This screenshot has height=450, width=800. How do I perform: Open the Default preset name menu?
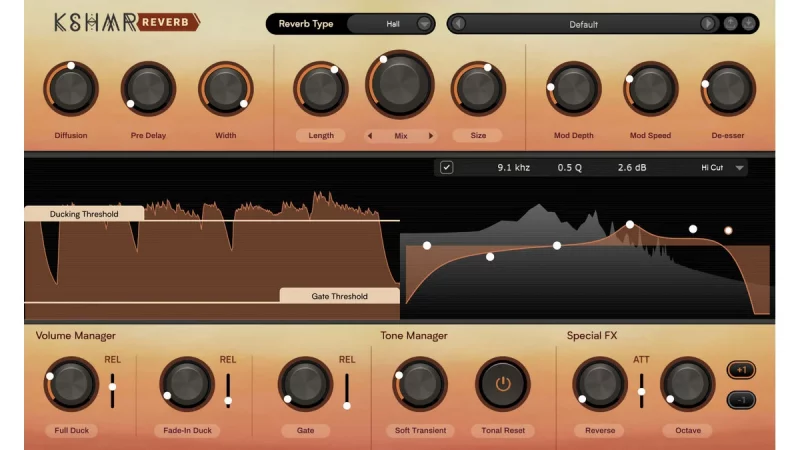pos(583,23)
